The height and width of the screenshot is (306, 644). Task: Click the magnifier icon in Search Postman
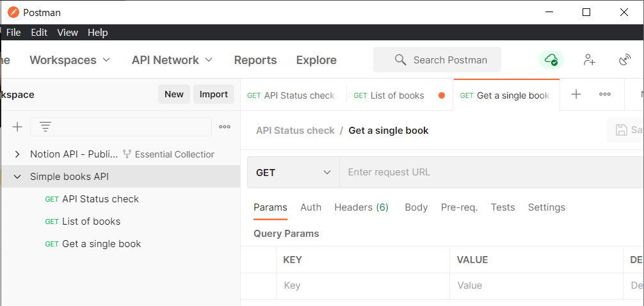[400, 60]
